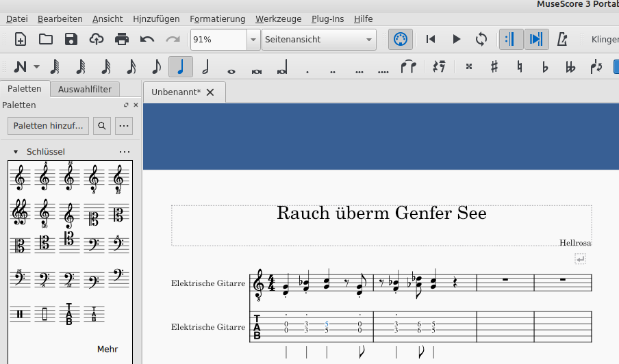Add double augmentation dot
619x364 pixels.
point(333,72)
